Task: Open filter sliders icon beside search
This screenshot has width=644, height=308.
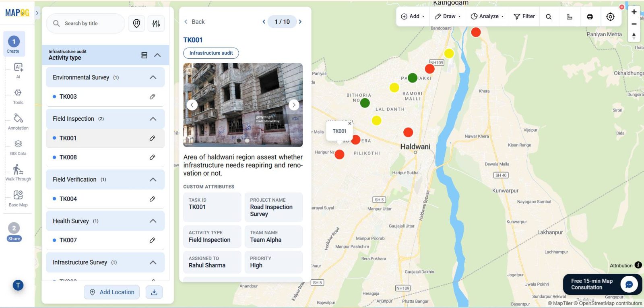Action: click(x=156, y=24)
